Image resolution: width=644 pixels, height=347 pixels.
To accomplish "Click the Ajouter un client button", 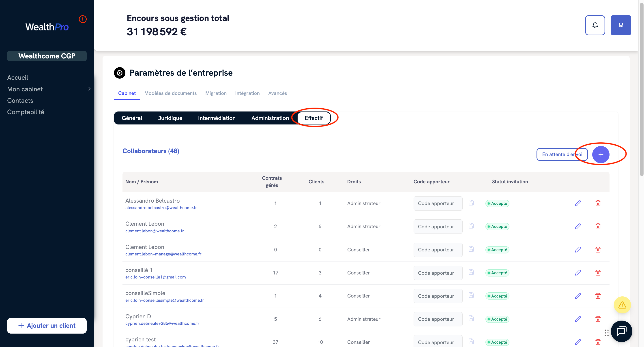I will (x=47, y=326).
